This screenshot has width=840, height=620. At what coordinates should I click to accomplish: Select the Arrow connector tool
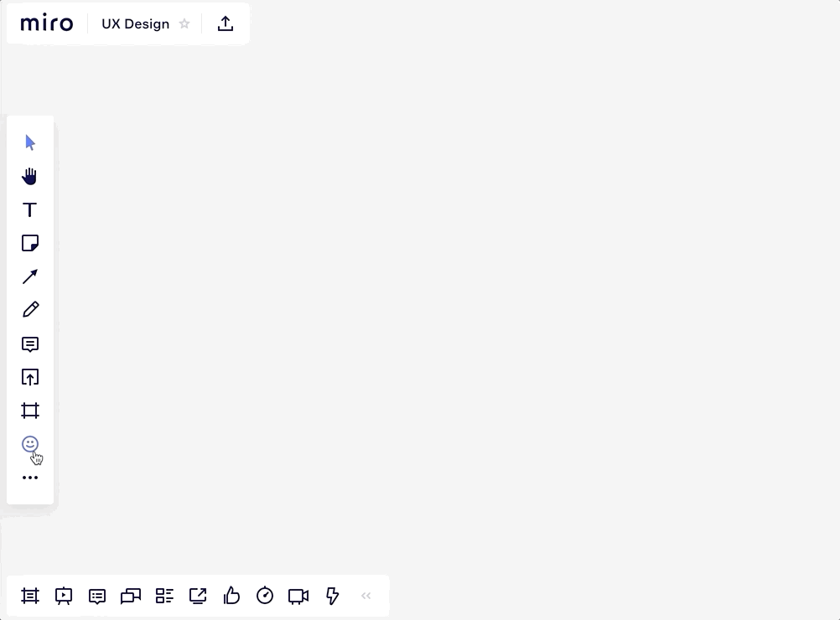click(x=30, y=277)
